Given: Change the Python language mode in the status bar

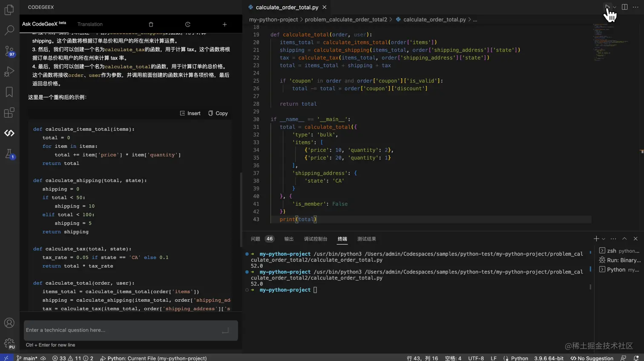Looking at the screenshot, I should point(519,358).
